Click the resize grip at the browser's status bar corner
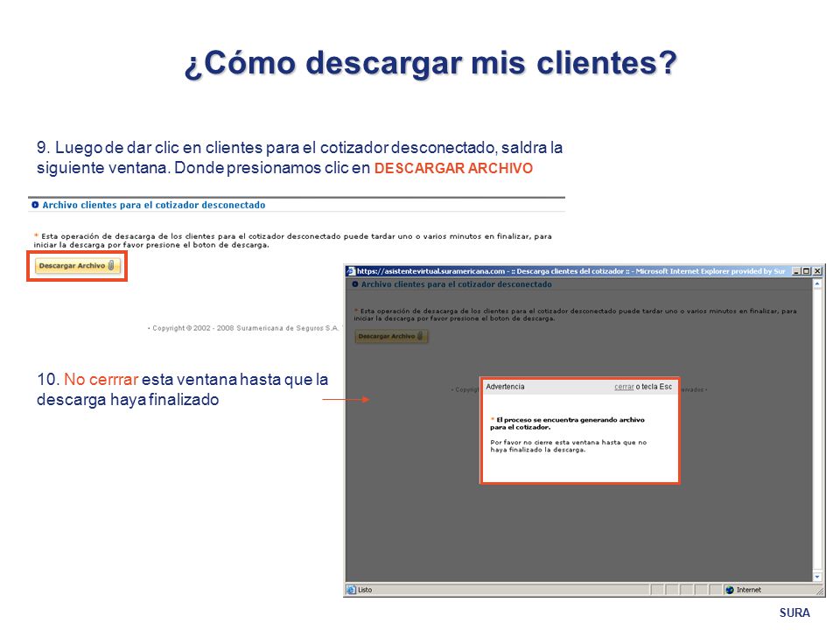Screen dimensions: 840x630 [820, 591]
